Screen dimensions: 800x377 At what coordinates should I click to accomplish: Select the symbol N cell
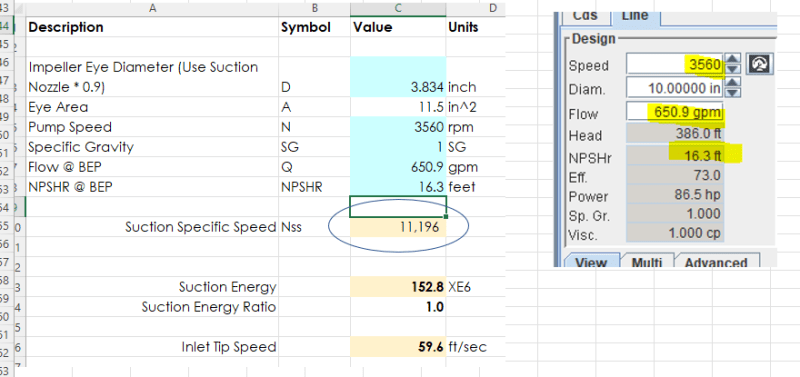coord(314,127)
